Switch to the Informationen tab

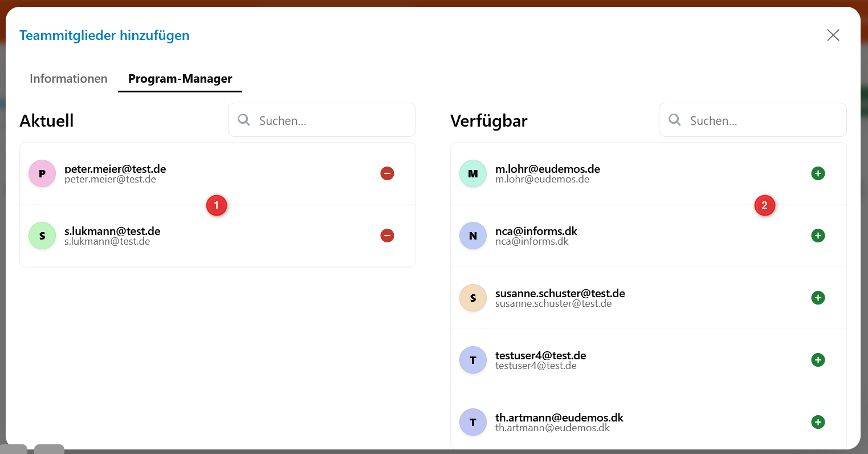point(68,79)
